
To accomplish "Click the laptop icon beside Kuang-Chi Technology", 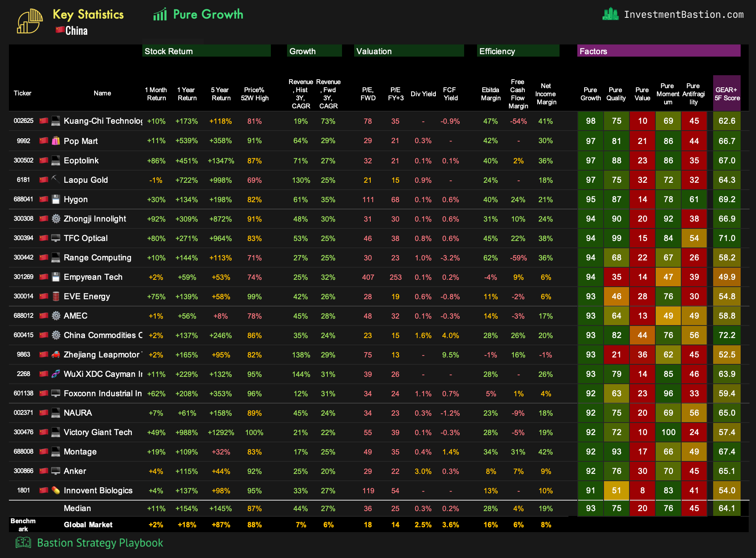I will point(56,121).
